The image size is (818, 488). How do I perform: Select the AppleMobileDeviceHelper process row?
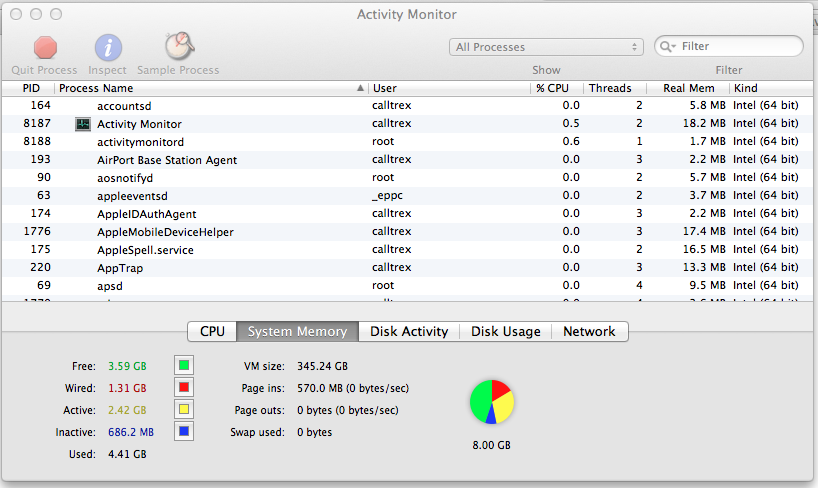pyautogui.click(x=407, y=232)
